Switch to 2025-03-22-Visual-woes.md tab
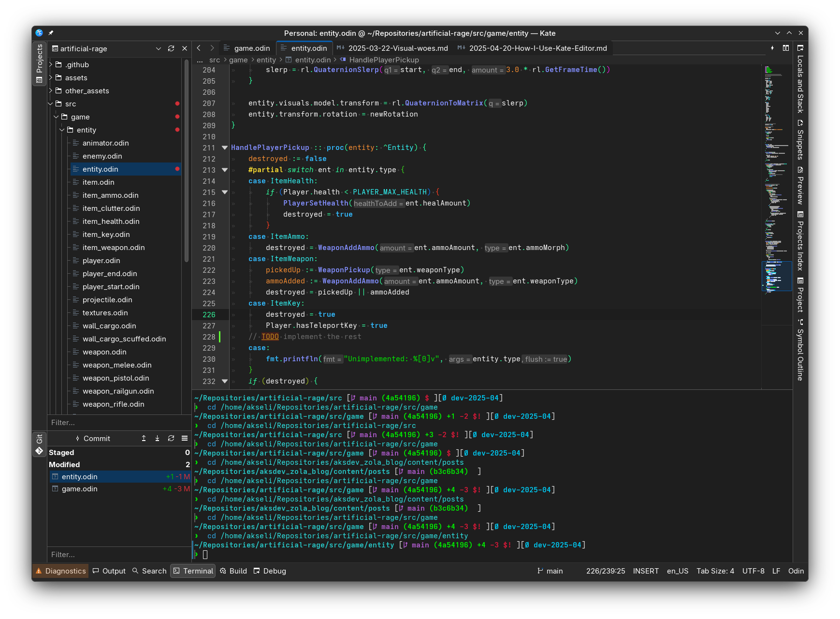This screenshot has height=619, width=840. tap(392, 48)
